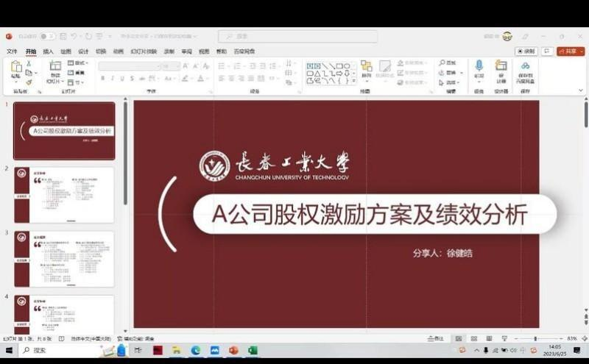This screenshot has width=589, height=364.
Task: Click the Record button
Action: [526, 51]
